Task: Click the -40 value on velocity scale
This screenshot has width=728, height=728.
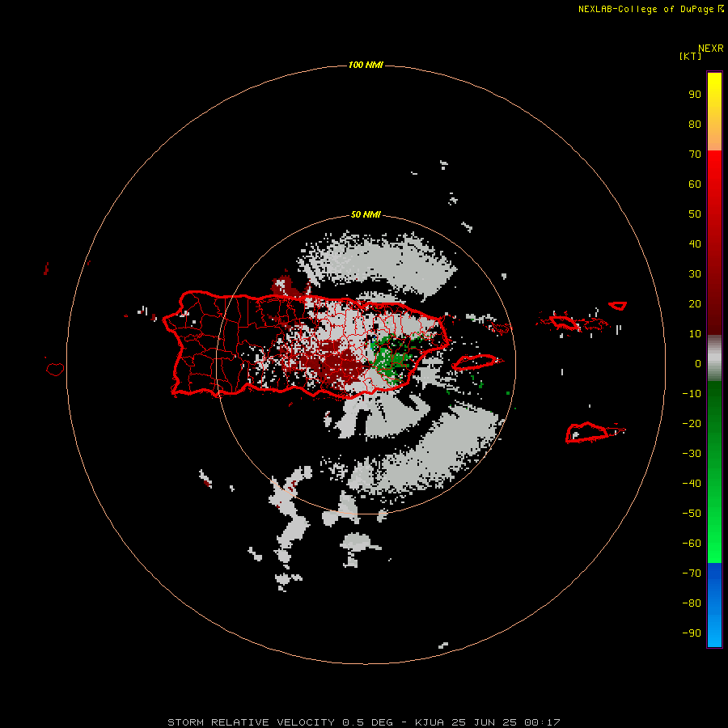Action: (692, 484)
